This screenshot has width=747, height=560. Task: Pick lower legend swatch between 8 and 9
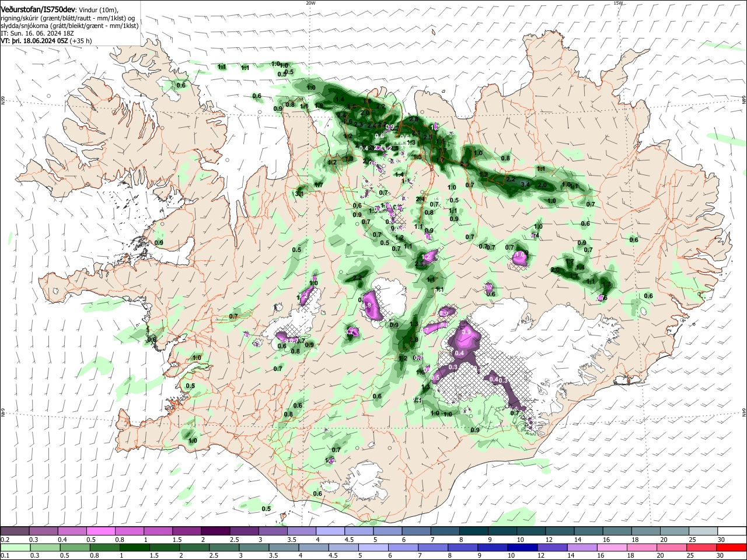463,547
